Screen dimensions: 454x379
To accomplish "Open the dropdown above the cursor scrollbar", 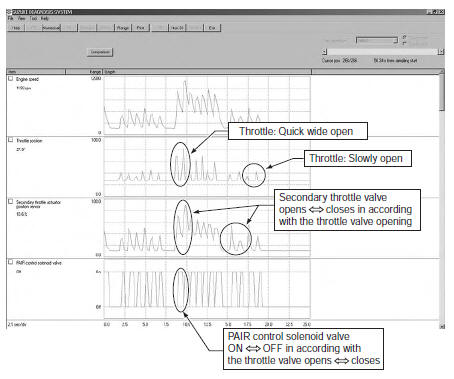I will 377,41.
